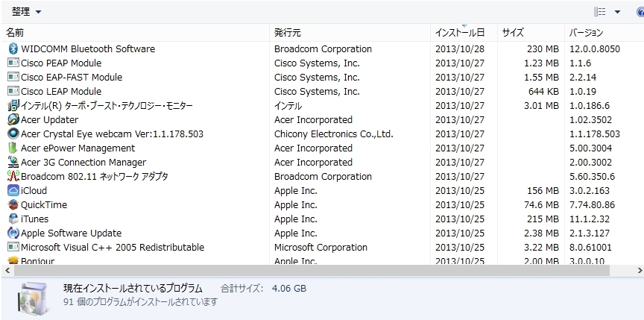The height and width of the screenshot is (320, 644).
Task: Select Cisco LEAP Module entry
Action: [61, 91]
